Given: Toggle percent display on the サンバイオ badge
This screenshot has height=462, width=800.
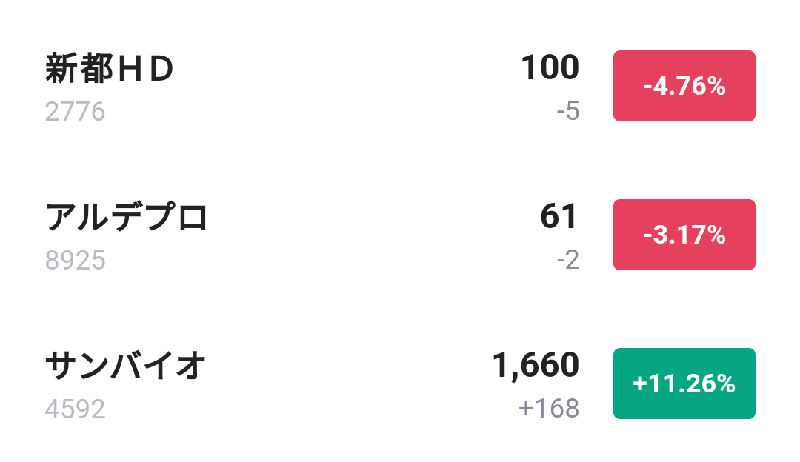Looking at the screenshot, I should pyautogui.click(x=684, y=383).
